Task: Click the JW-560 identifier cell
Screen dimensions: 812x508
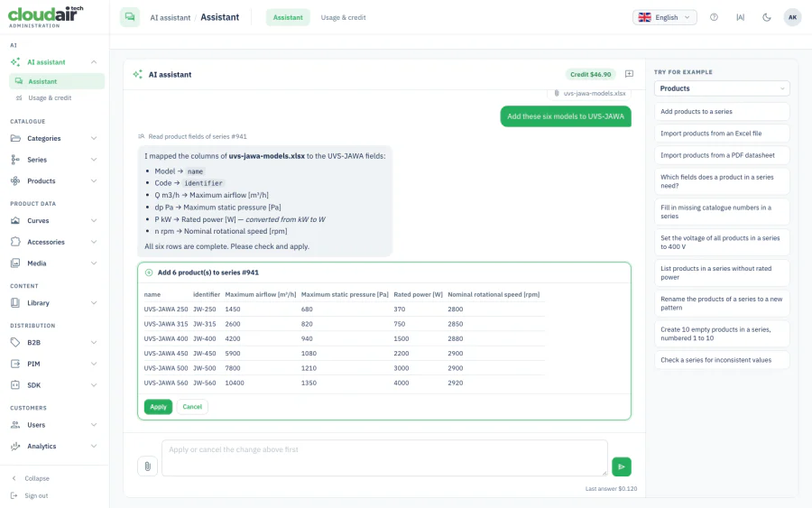Action: 205,383
